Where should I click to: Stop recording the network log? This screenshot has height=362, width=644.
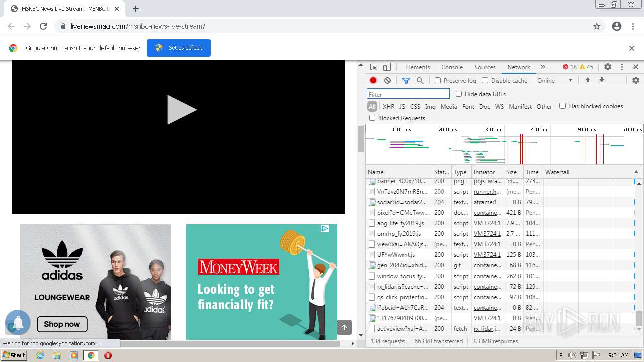pos(373,80)
